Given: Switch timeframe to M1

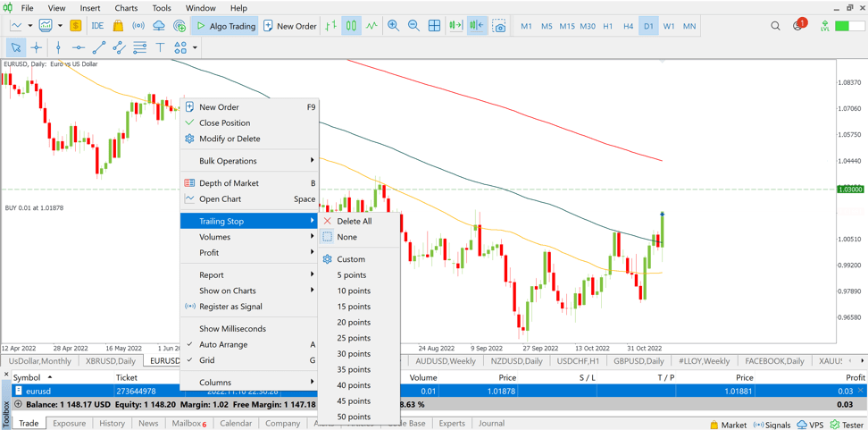Looking at the screenshot, I should click(527, 26).
